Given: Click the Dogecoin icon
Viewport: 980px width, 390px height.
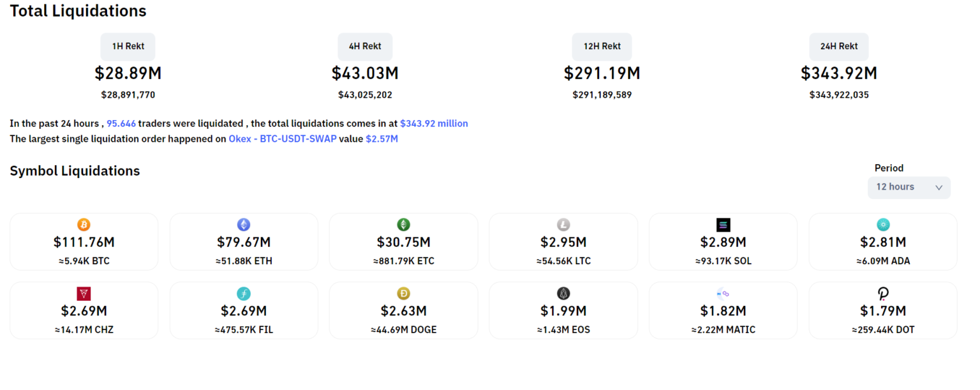Looking at the screenshot, I should [403, 294].
